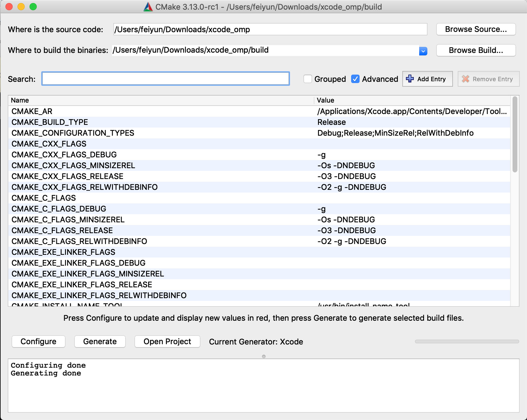527x420 pixels.
Task: Select CMAKE_CONFIGURATION_TYPES entry
Action: click(x=73, y=133)
